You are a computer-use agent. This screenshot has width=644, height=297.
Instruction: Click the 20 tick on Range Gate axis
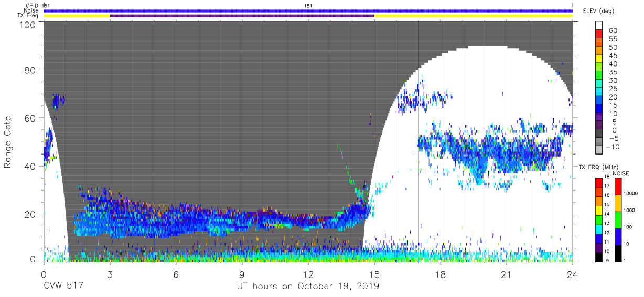pyautogui.click(x=30, y=214)
